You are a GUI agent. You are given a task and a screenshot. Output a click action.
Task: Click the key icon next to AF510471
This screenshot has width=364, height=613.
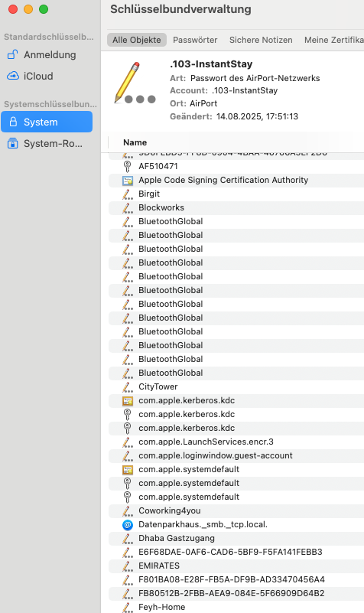pyautogui.click(x=127, y=166)
